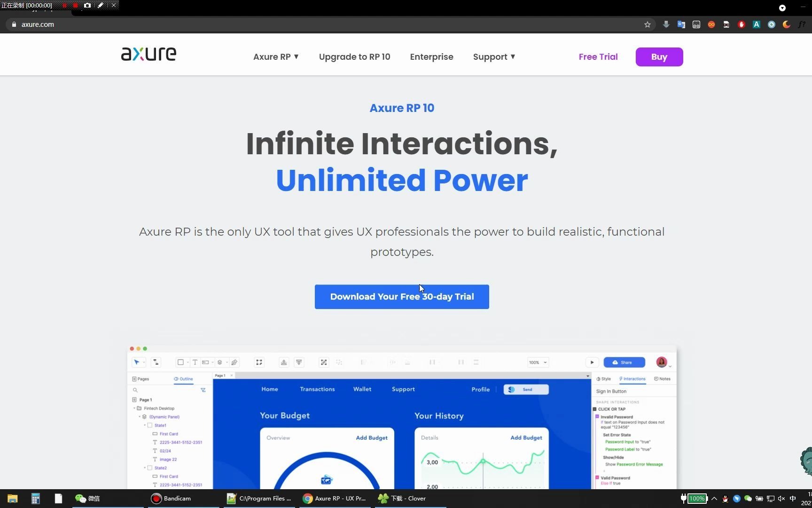Click the pencil draw icon in recording bar
The image size is (812, 508).
(101, 5)
